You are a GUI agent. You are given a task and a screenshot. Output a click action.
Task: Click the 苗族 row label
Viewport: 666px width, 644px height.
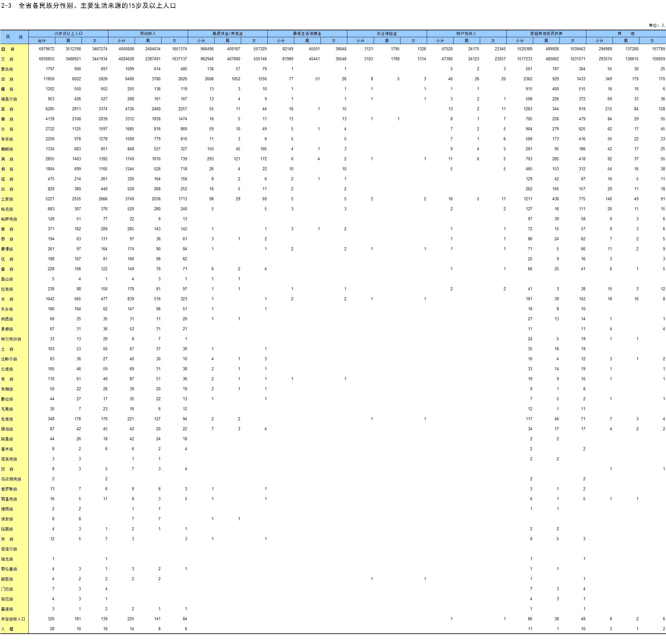pyautogui.click(x=7, y=109)
